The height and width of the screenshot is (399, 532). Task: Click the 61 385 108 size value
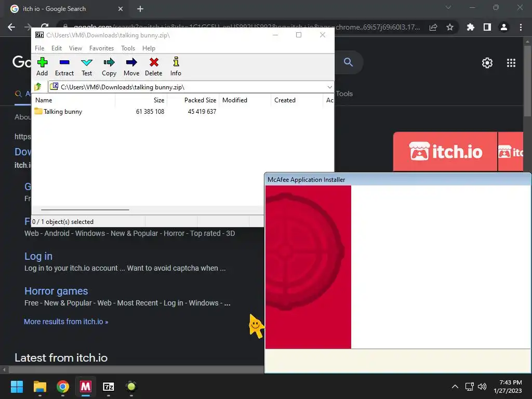point(150,112)
